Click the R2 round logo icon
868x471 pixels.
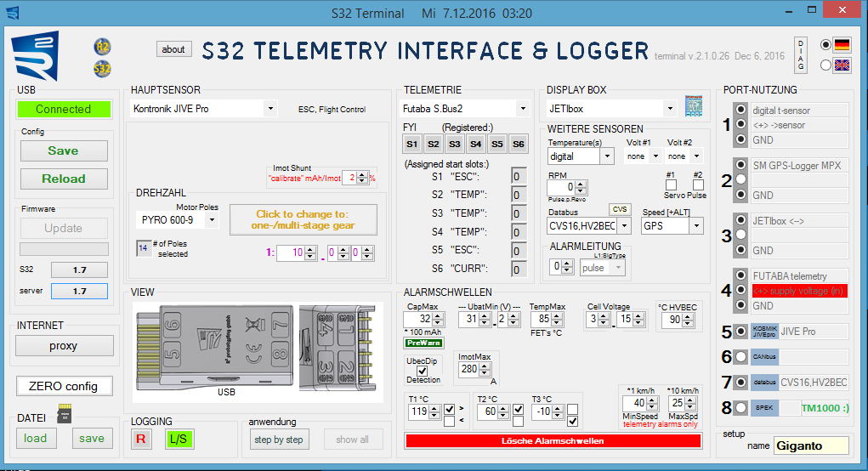pos(102,47)
